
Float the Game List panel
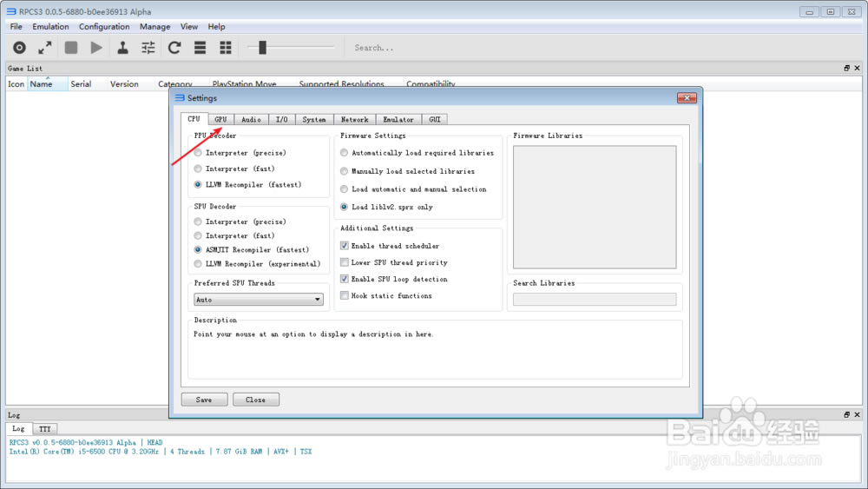846,68
